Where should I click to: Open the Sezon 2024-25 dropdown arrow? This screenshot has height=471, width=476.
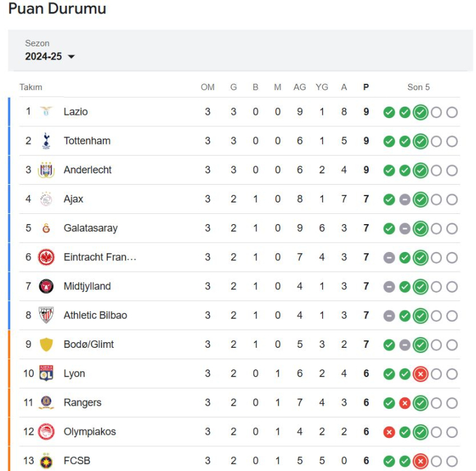[x=71, y=56]
